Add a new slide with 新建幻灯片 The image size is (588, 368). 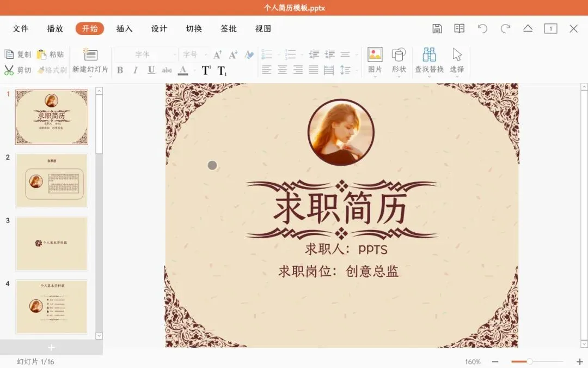[90, 61]
